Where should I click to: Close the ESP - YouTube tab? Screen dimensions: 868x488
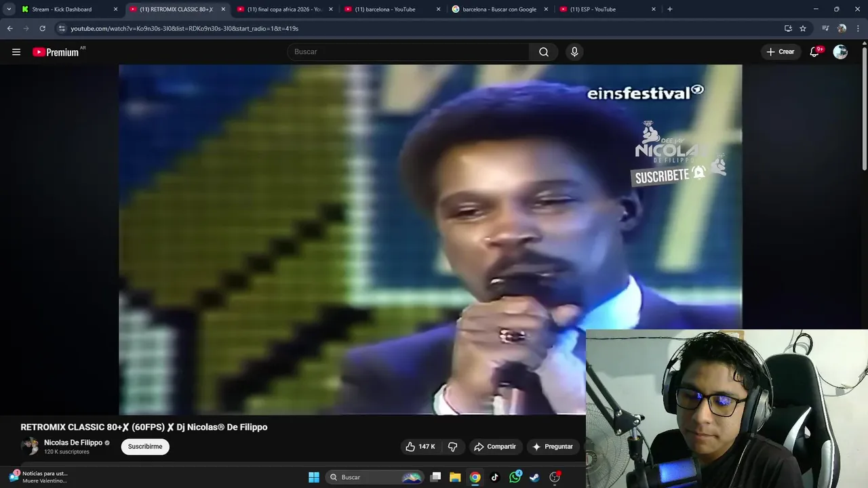click(654, 9)
